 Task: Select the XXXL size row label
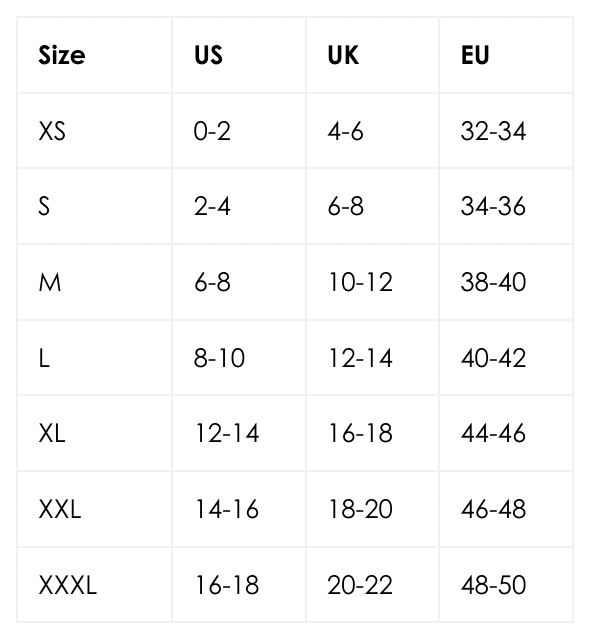click(x=68, y=585)
